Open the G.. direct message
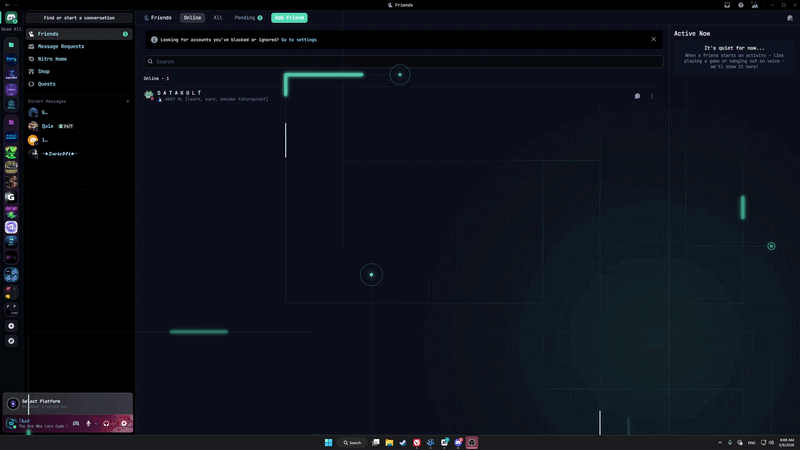800x450 pixels. (79, 112)
